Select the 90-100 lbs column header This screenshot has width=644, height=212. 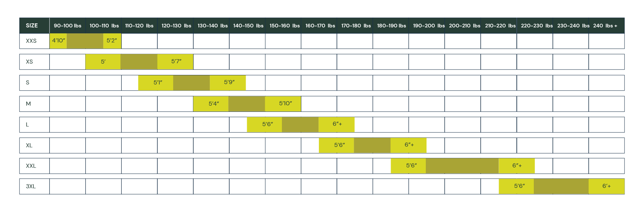[x=67, y=26]
